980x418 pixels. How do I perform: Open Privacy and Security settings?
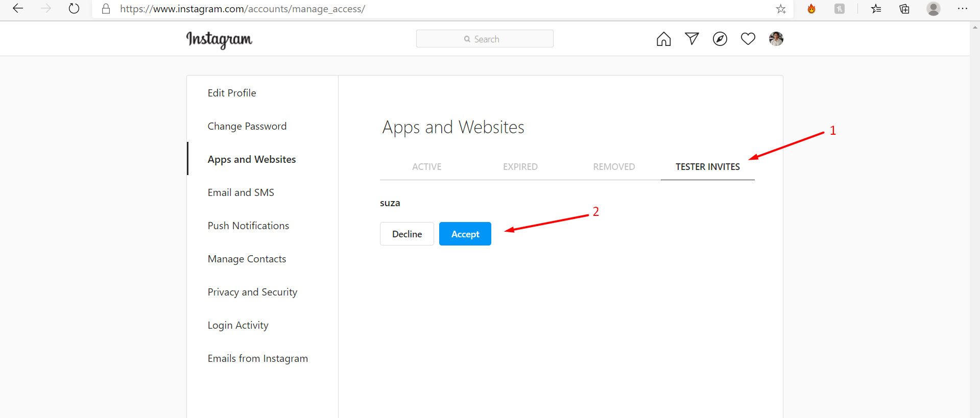pos(252,292)
